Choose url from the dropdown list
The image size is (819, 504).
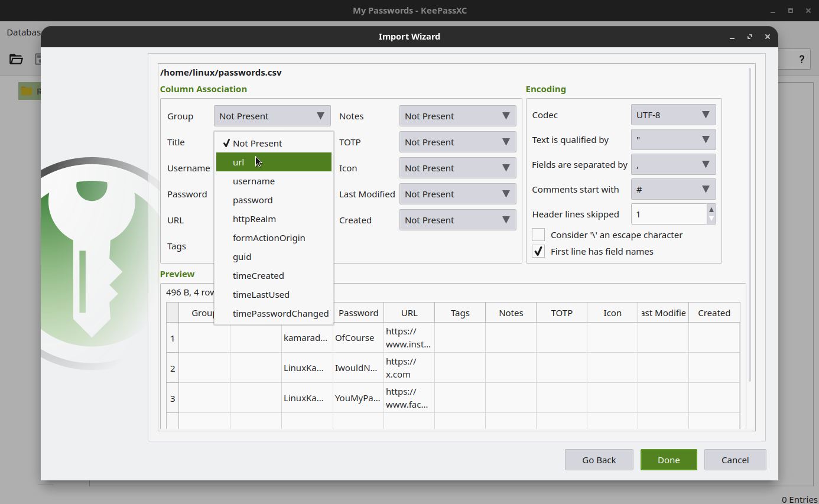click(274, 162)
